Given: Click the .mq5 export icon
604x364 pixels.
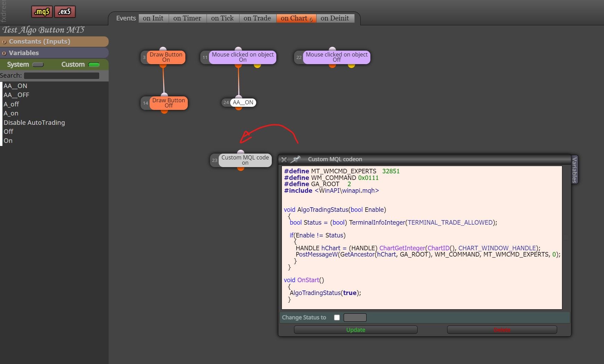Looking at the screenshot, I should pos(42,12).
